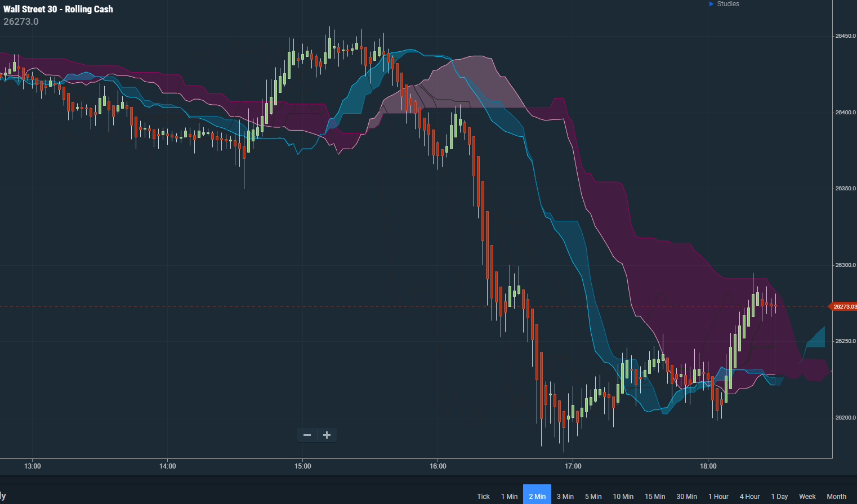This screenshot has height=504, width=857.
Task: Set chart interval to 1 Day
Action: [x=779, y=496]
